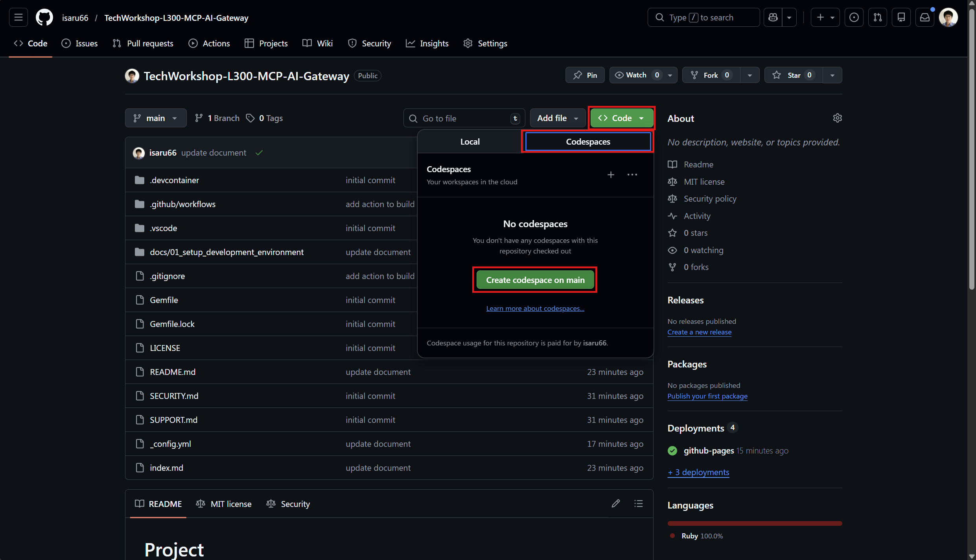
Task: Open user profile avatar menu
Action: pyautogui.click(x=948, y=18)
